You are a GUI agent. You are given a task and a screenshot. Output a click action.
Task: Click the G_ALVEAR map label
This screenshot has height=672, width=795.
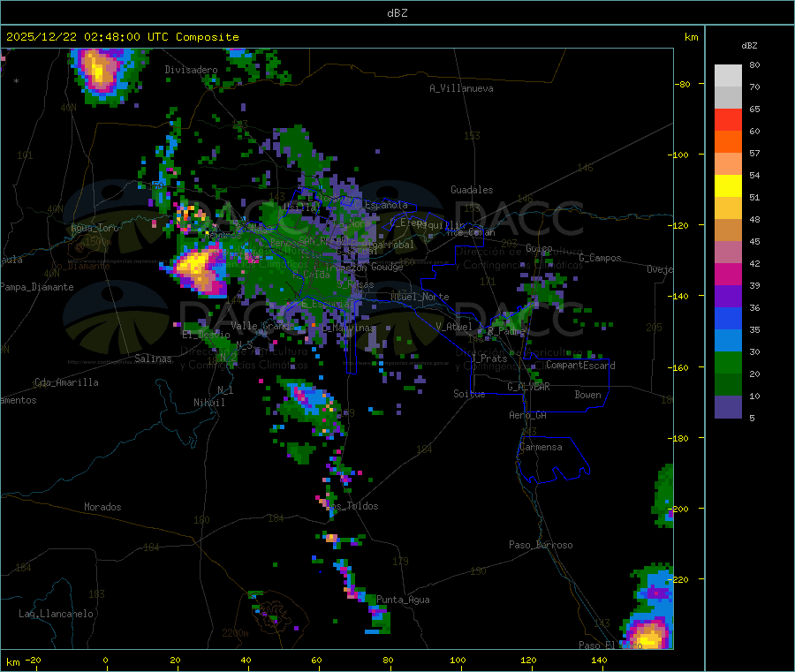(528, 387)
